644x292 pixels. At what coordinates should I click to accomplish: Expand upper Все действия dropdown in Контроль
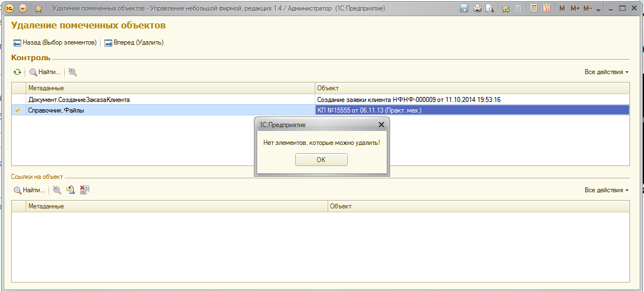(606, 72)
